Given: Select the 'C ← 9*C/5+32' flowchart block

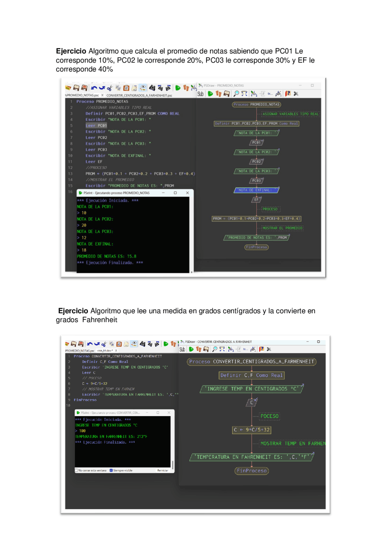Looking at the screenshot, I should tap(251, 430).
